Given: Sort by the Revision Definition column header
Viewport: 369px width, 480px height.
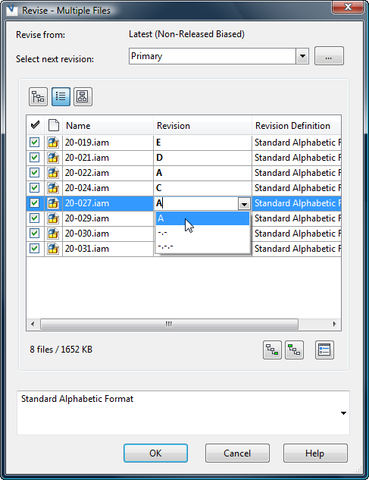Looking at the screenshot, I should [x=296, y=126].
